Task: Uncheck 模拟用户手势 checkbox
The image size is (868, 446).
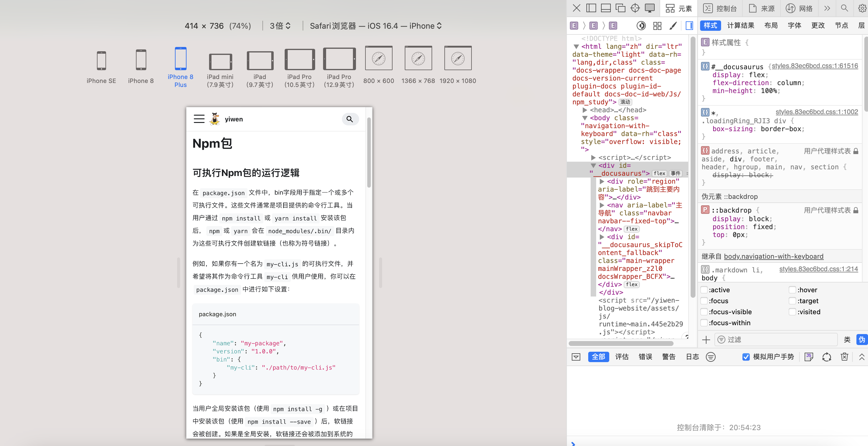Action: pyautogui.click(x=746, y=357)
